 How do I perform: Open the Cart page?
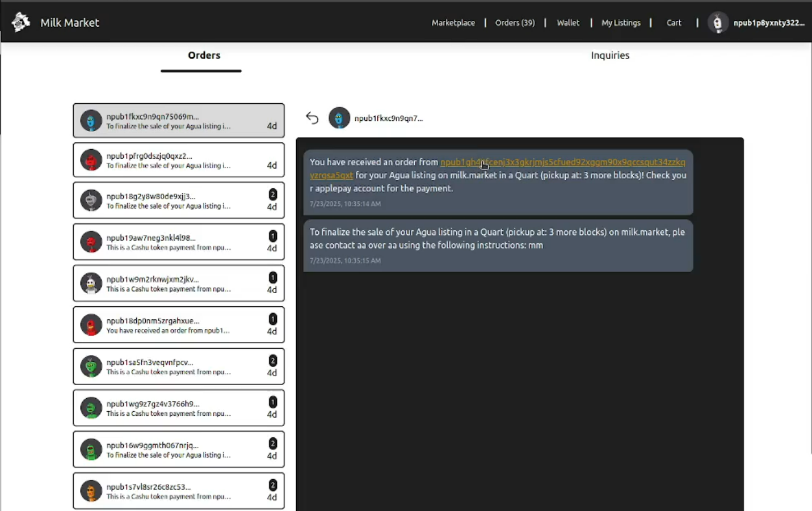(x=674, y=23)
